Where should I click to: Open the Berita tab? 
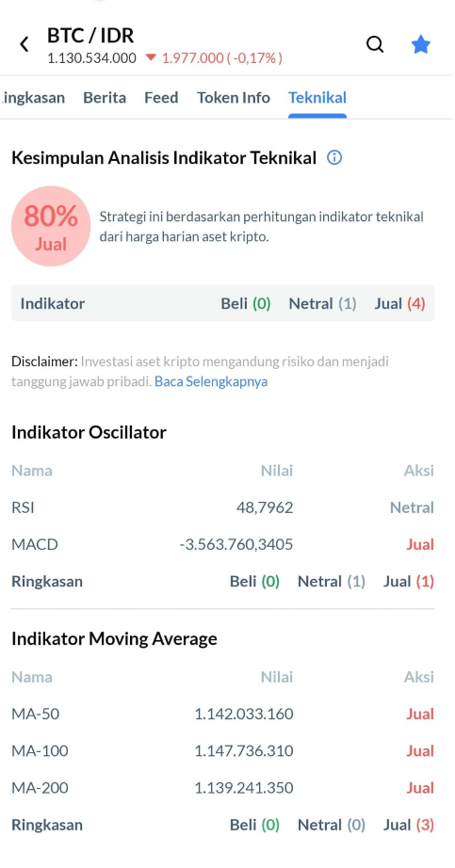pos(105,98)
